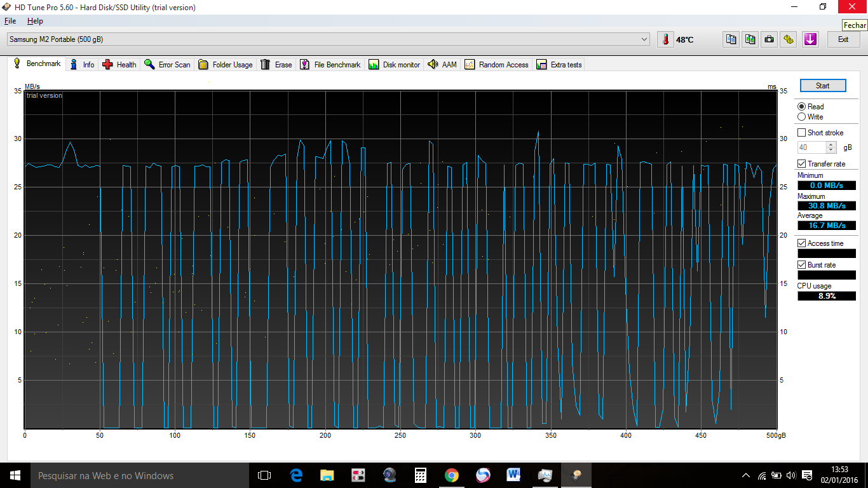Open the AAM tab
This screenshot has height=488, width=868.
point(442,65)
